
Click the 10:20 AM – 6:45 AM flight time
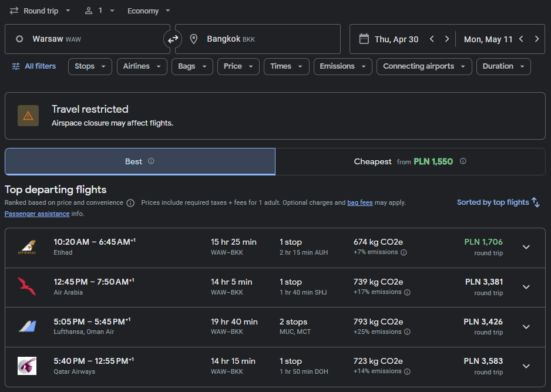click(x=95, y=242)
